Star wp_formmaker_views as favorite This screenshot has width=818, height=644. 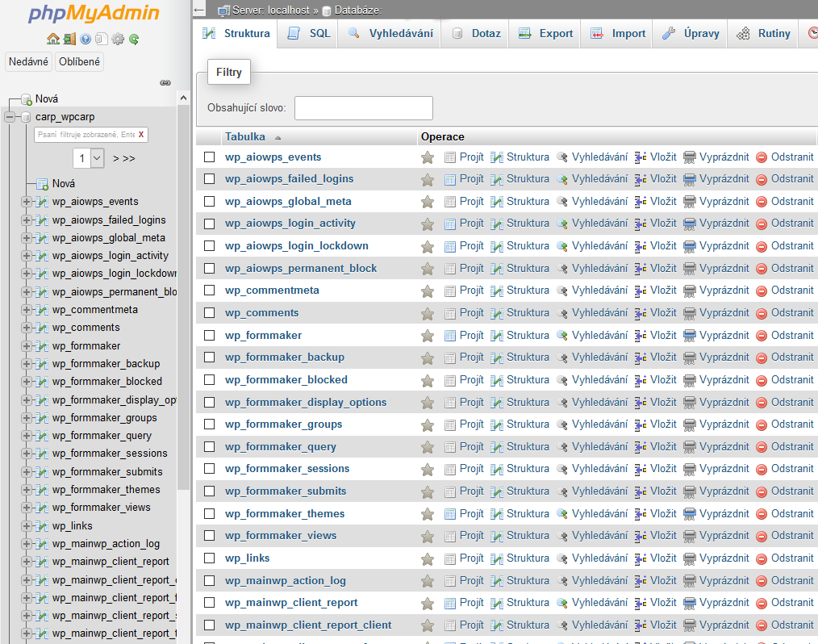pyautogui.click(x=428, y=536)
